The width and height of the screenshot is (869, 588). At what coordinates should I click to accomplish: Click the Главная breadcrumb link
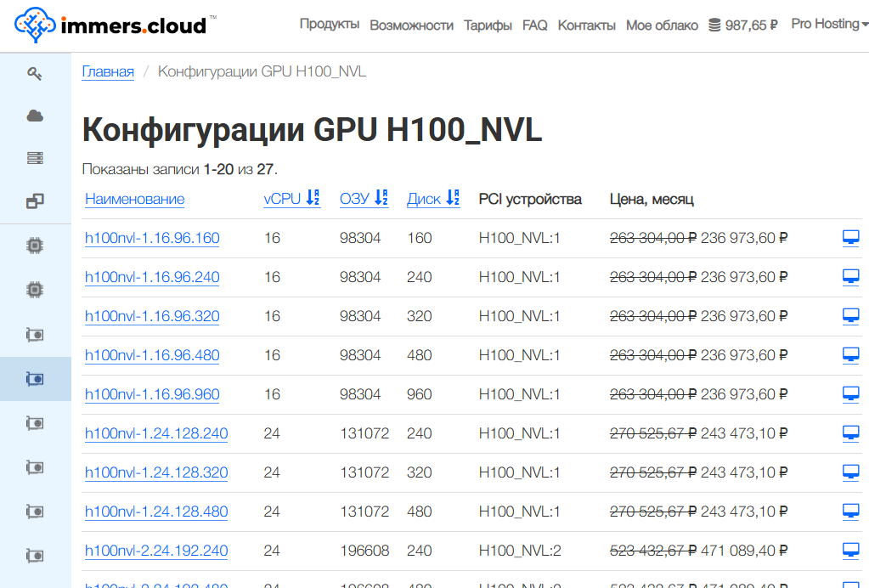[x=108, y=71]
